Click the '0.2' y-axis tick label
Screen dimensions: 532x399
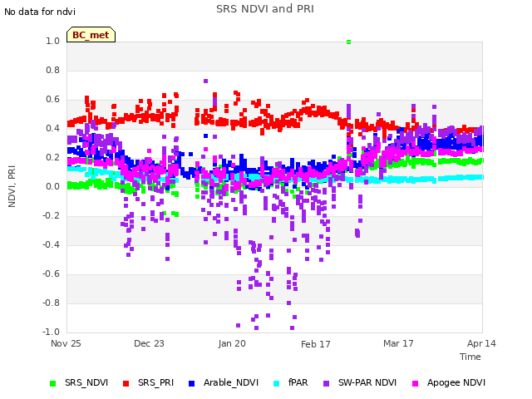(x=52, y=157)
